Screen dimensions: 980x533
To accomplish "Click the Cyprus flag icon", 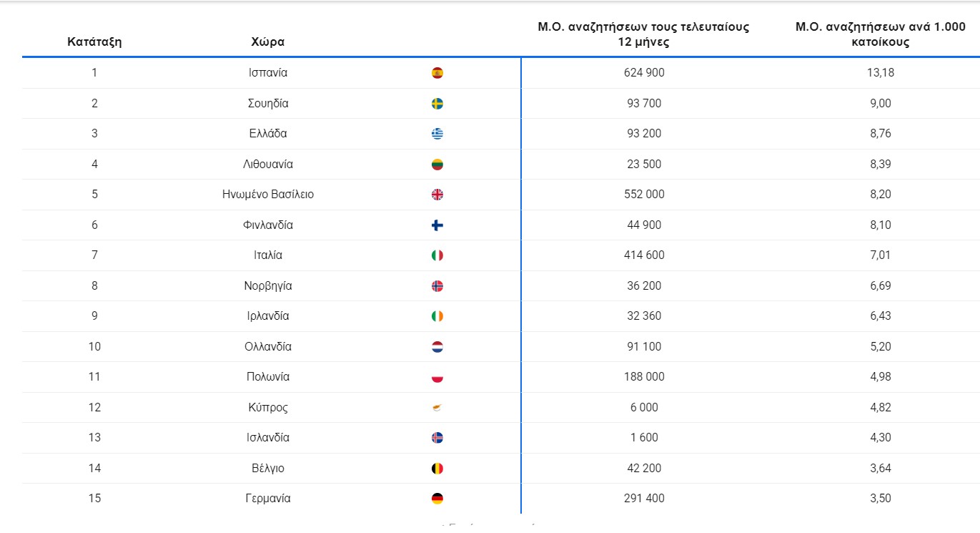I will (437, 408).
